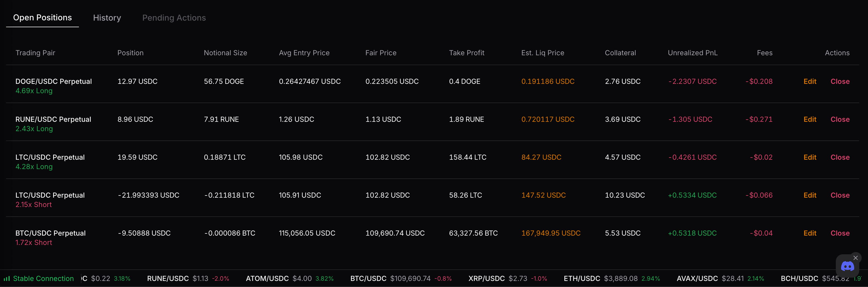Dismiss the Discord widget with X

coord(856,258)
